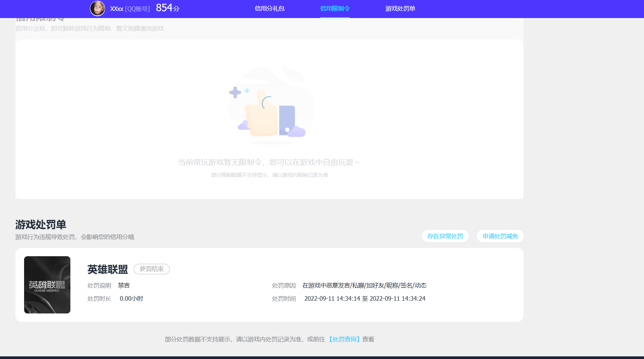Click the 存在异常处罚 button
The width and height of the screenshot is (644, 359).
pos(445,236)
